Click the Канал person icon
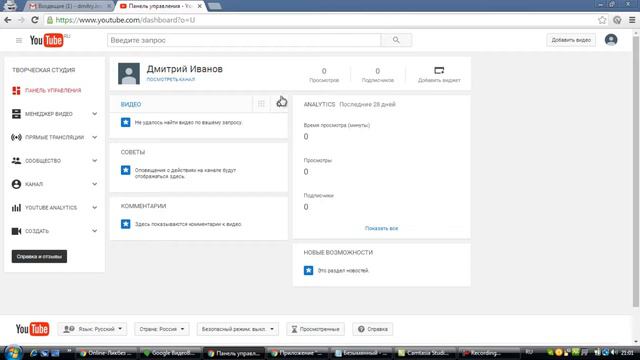The image size is (640, 360). pyautogui.click(x=16, y=184)
